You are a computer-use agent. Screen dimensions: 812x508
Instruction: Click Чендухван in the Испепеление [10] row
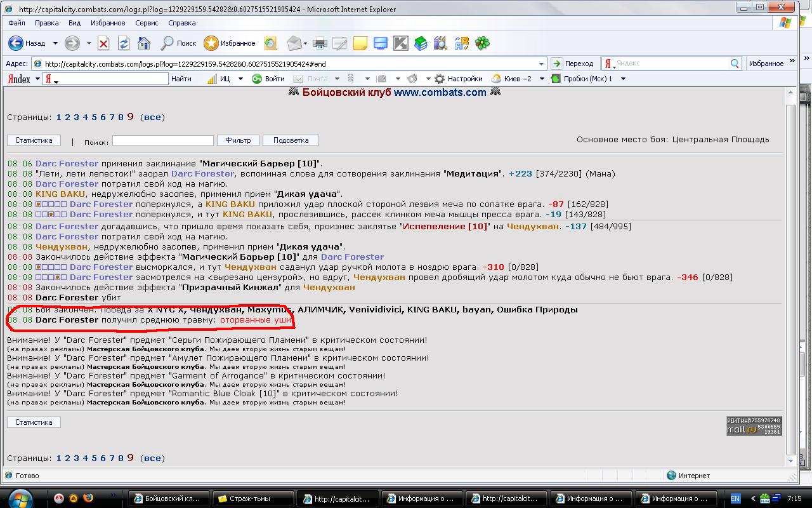[532, 226]
